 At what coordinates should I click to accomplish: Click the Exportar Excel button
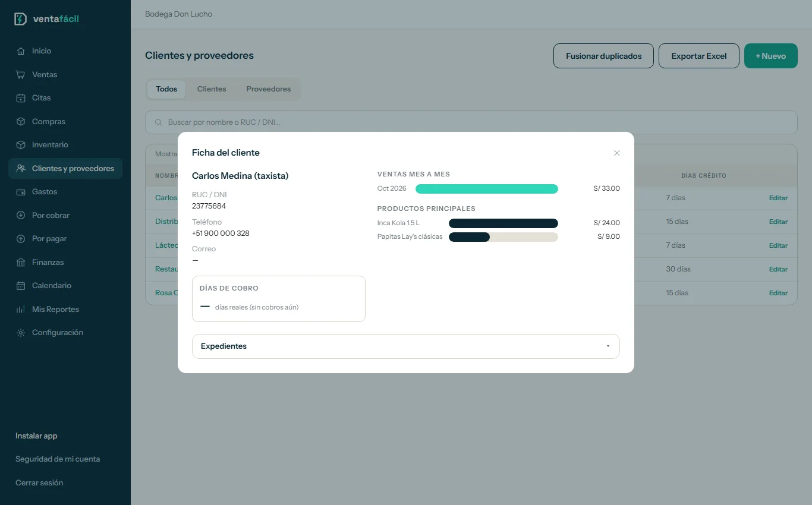click(x=699, y=56)
